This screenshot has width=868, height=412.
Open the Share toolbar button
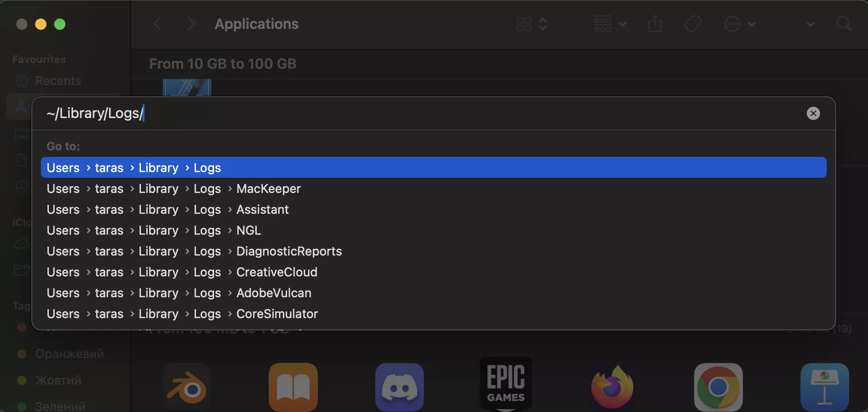tap(655, 24)
